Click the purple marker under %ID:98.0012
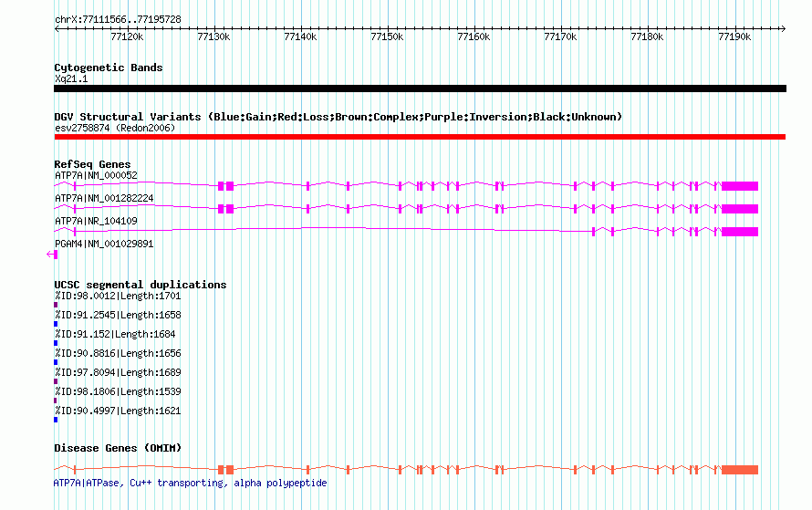 click(x=56, y=305)
